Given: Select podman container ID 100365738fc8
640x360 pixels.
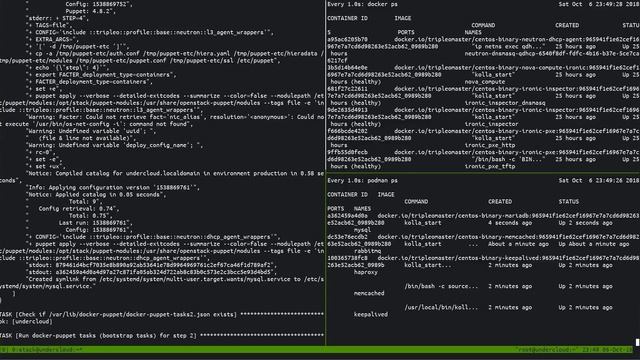Looking at the screenshot, I should 347,258.
